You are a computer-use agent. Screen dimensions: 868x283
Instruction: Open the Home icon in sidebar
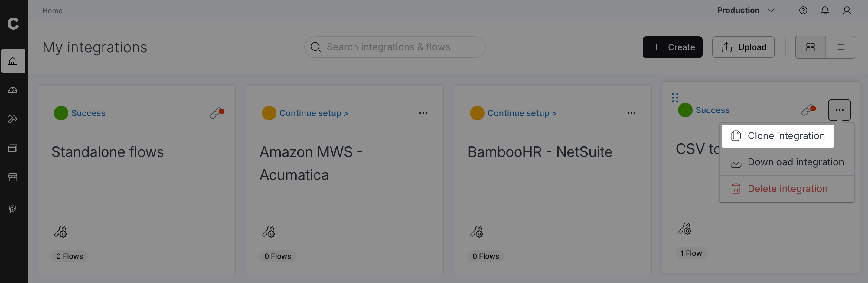click(x=13, y=61)
